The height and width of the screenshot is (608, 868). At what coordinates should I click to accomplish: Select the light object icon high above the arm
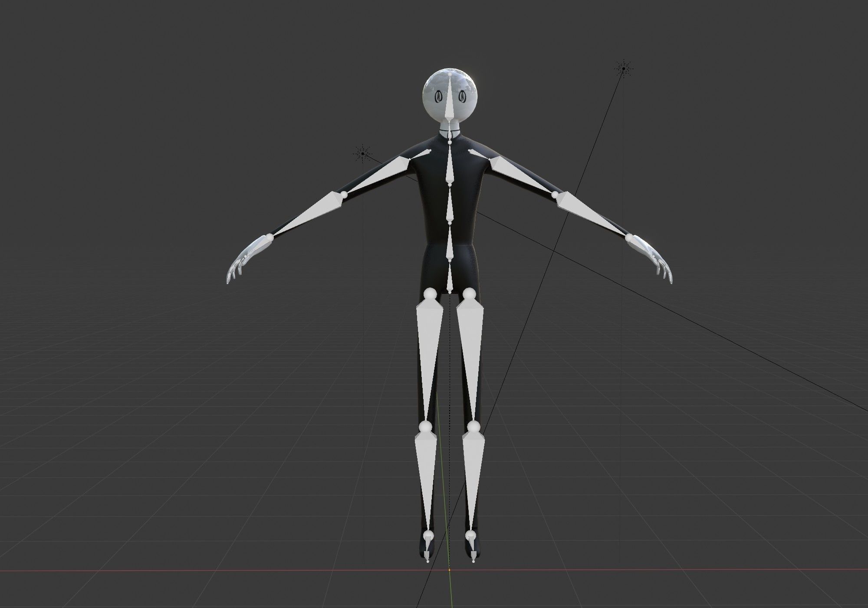[x=624, y=68]
